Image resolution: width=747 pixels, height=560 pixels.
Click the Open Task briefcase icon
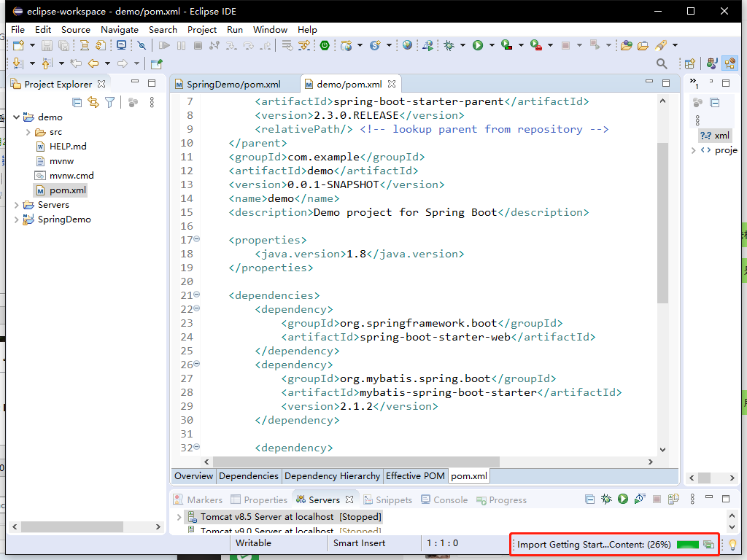[x=643, y=45]
